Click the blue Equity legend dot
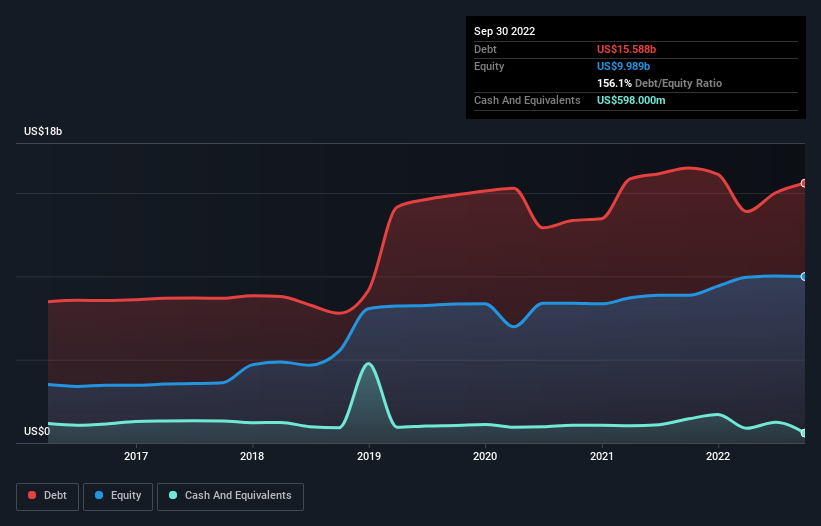This screenshot has width=821, height=526. coord(99,495)
